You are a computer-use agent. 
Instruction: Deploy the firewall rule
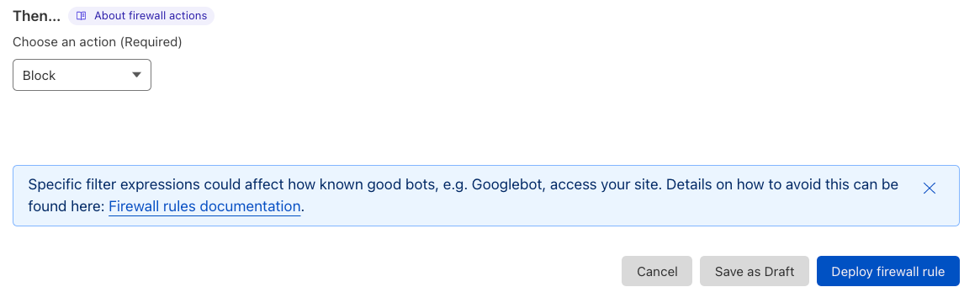pyautogui.click(x=887, y=271)
